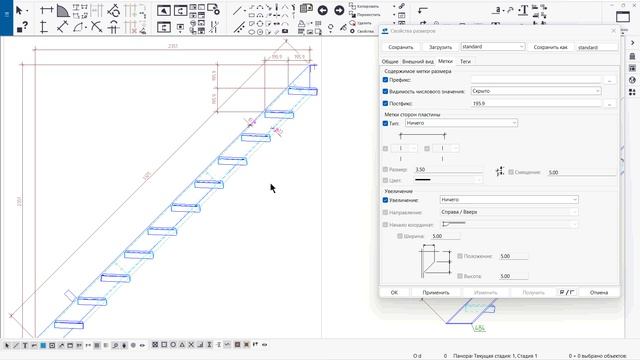Screen dimensions: 640x360
Task: Click the Save as name field standard
Action: 596,47
